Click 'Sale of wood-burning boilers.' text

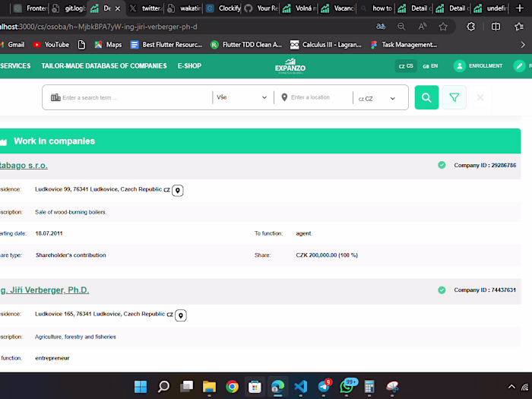(x=71, y=212)
